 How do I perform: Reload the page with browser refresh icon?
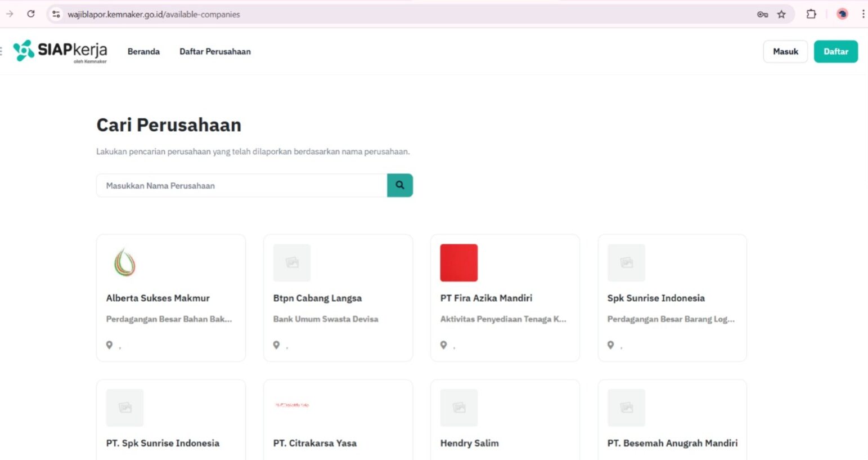tap(31, 14)
